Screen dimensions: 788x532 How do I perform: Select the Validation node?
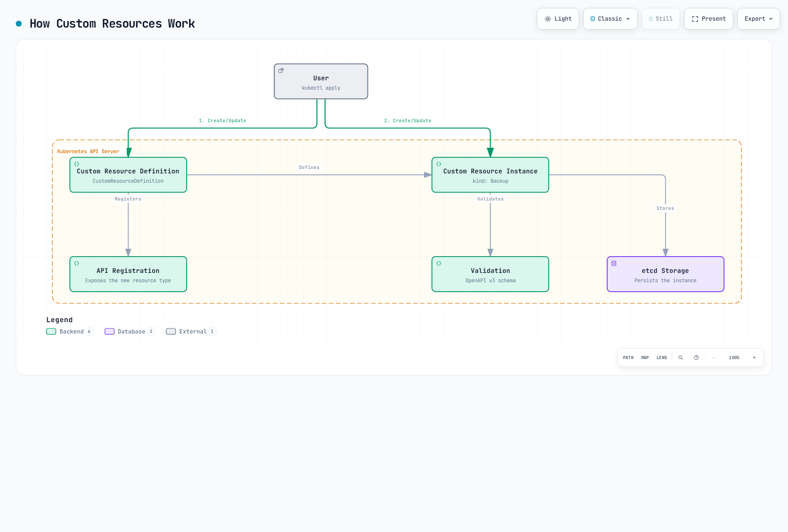click(491, 274)
